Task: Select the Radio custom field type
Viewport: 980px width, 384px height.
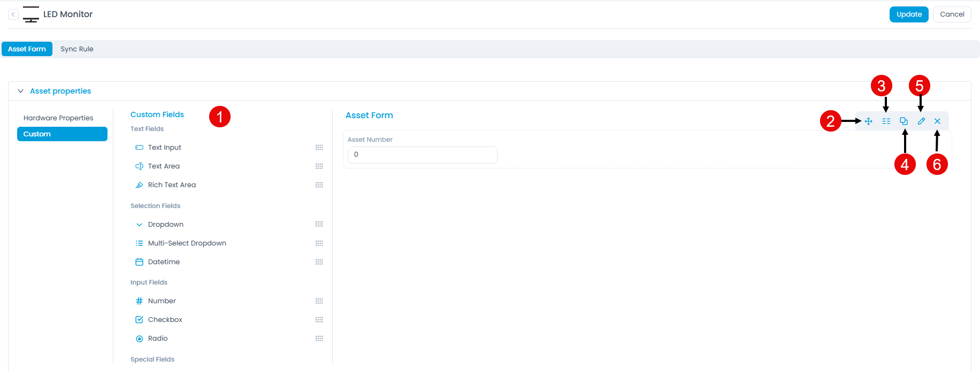Action: (158, 339)
